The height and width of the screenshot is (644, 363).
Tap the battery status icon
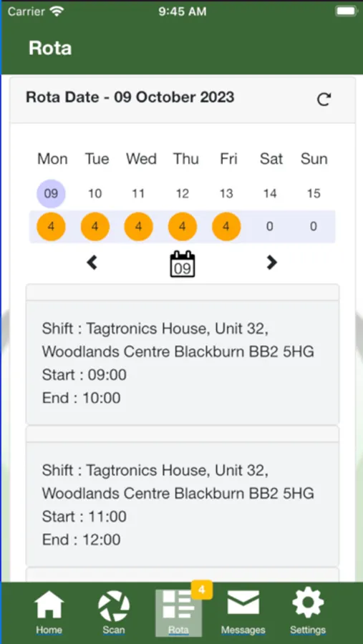click(346, 11)
